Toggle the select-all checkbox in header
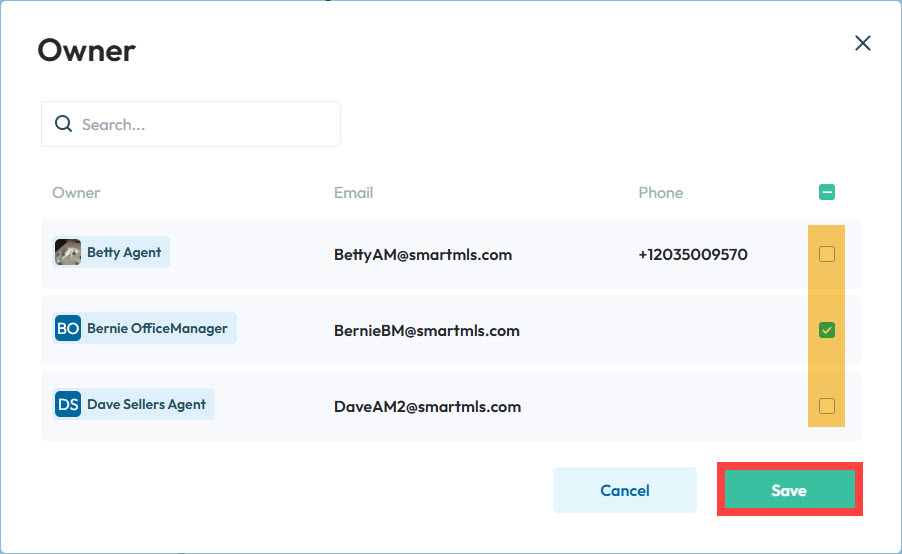This screenshot has width=902, height=554. pyautogui.click(x=827, y=192)
